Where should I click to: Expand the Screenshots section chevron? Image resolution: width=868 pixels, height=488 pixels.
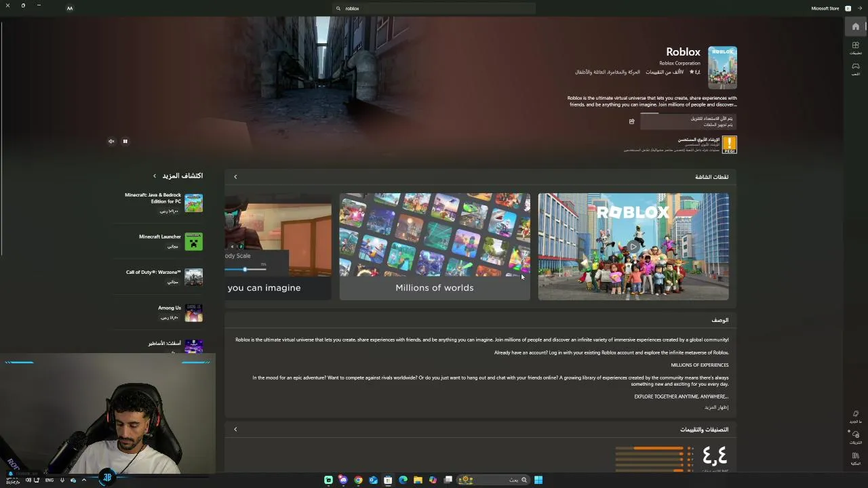(235, 177)
